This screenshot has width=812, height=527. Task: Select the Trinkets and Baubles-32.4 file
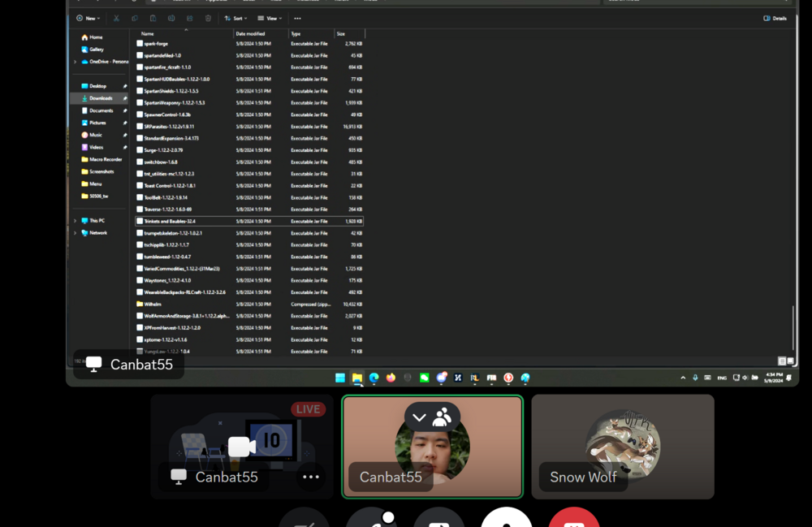tap(170, 221)
